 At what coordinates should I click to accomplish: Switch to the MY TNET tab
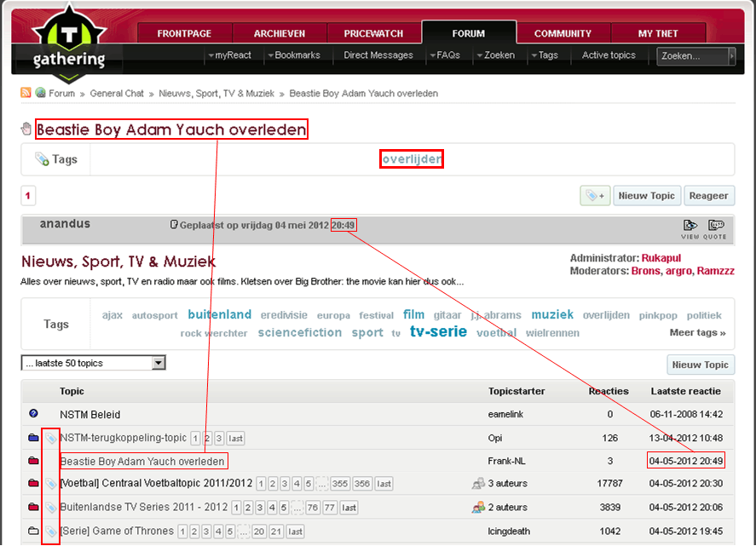pos(658,33)
